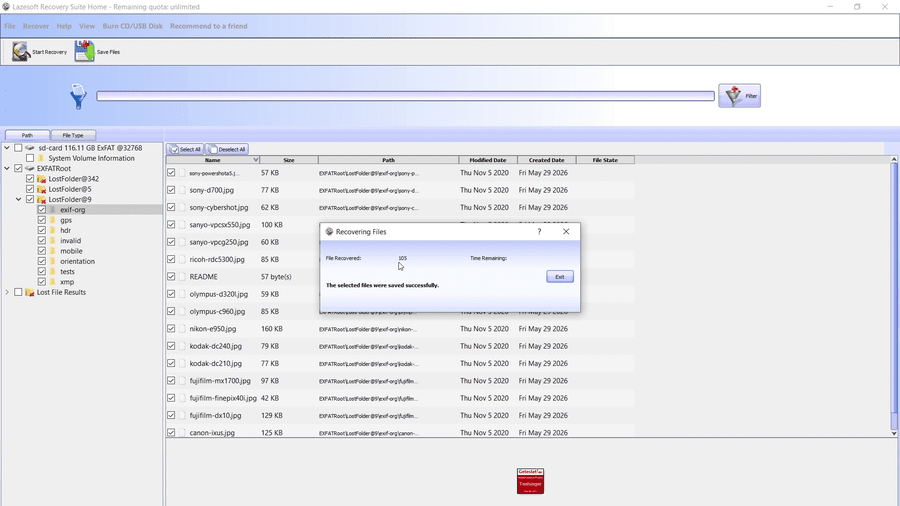Screen dimensions: 900x506
Task: Uncheck the sony-d700.jpg file checkbox
Action: (x=171, y=190)
